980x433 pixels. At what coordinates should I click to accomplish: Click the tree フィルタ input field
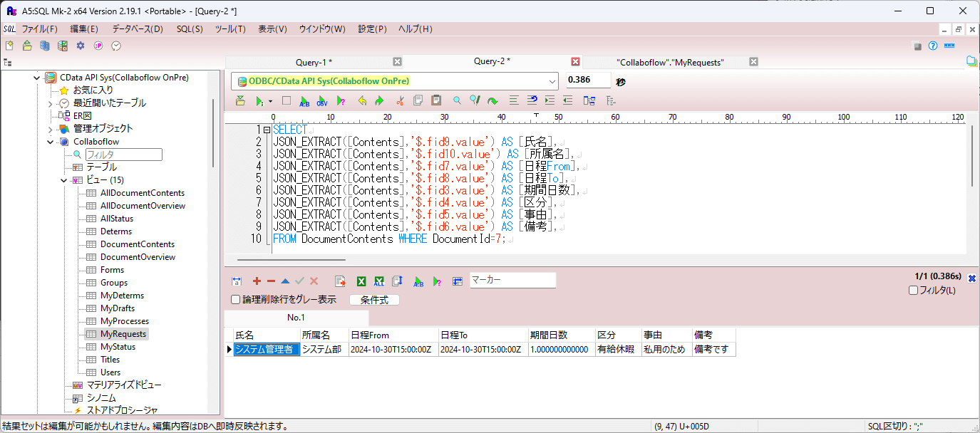click(124, 155)
